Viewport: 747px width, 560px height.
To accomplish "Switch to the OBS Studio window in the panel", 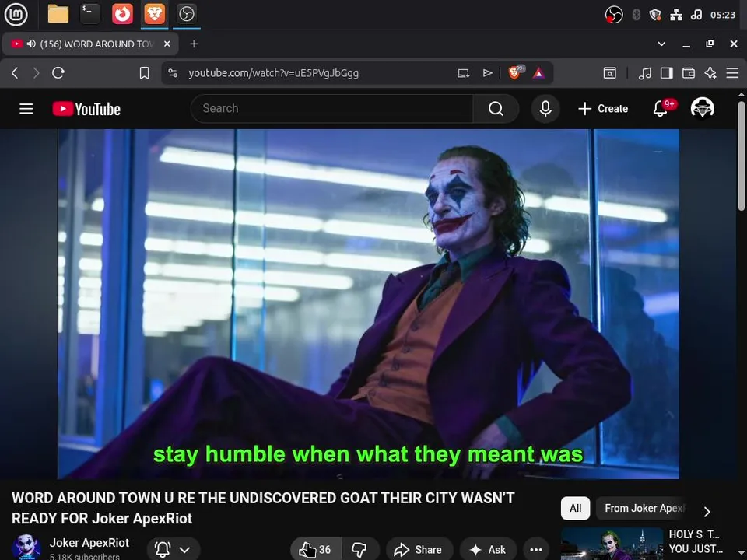I will coord(186,14).
